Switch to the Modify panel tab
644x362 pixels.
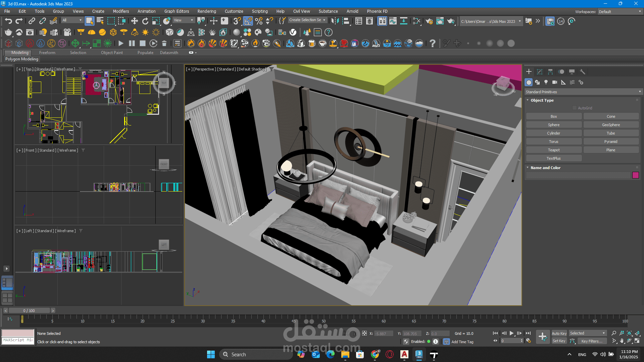tap(540, 72)
